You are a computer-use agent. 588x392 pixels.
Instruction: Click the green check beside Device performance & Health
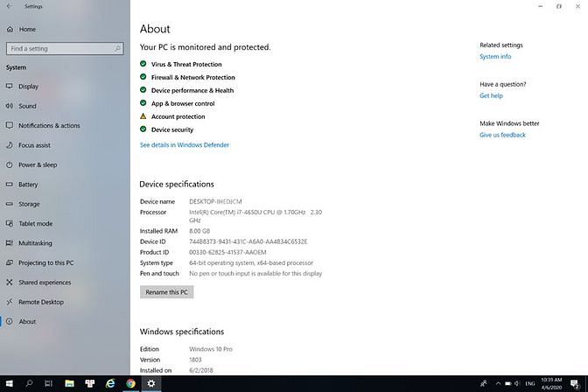click(x=143, y=90)
